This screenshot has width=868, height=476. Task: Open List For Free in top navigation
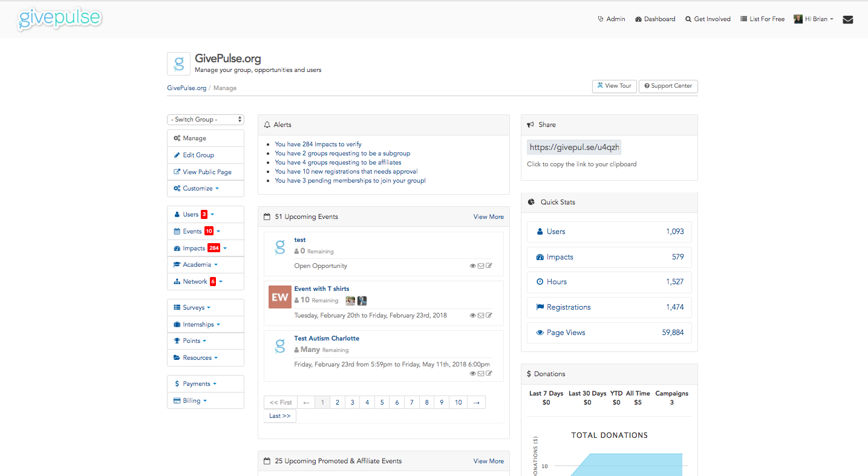[762, 19]
